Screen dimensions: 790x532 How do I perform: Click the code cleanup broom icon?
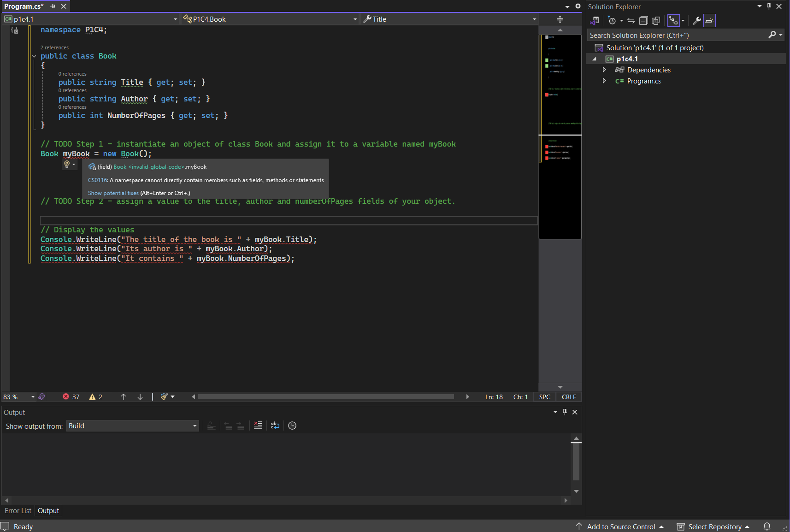(165, 397)
